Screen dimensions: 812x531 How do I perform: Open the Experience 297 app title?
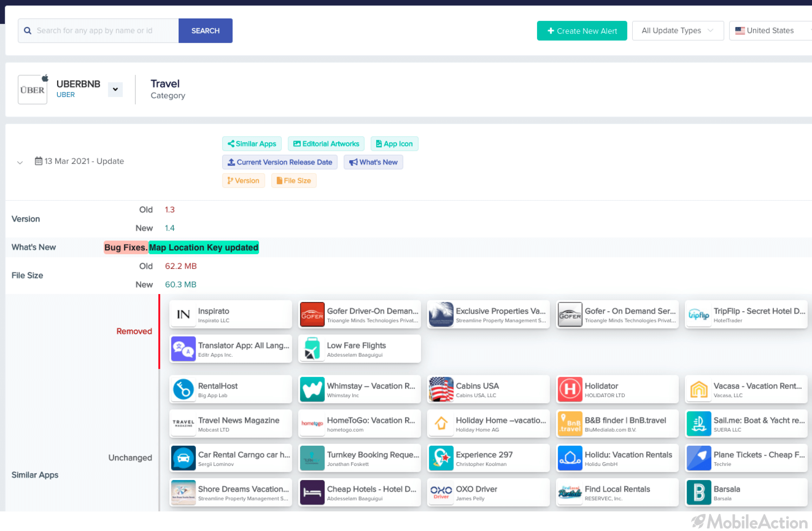point(484,455)
